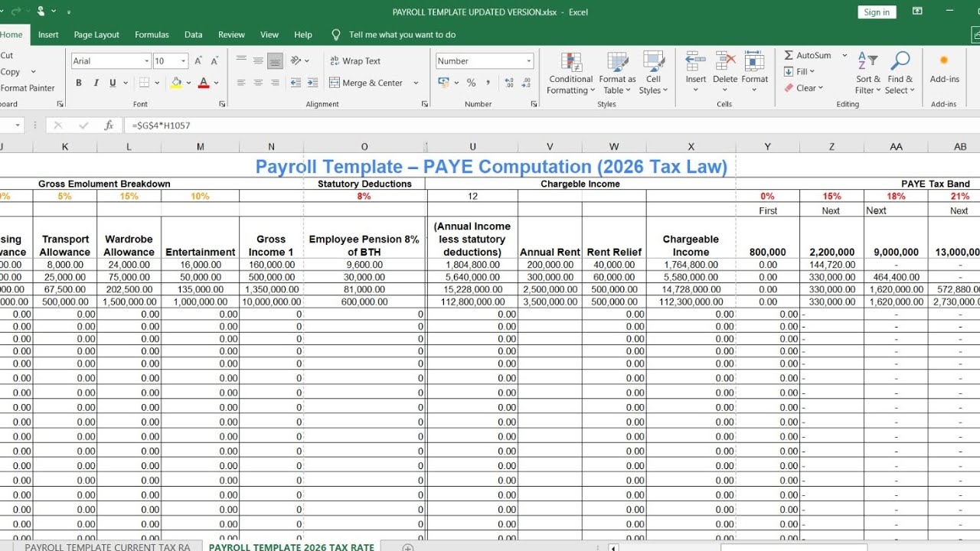The height and width of the screenshot is (551, 980).
Task: Open underline style dropdown arrow
Action: 124,83
